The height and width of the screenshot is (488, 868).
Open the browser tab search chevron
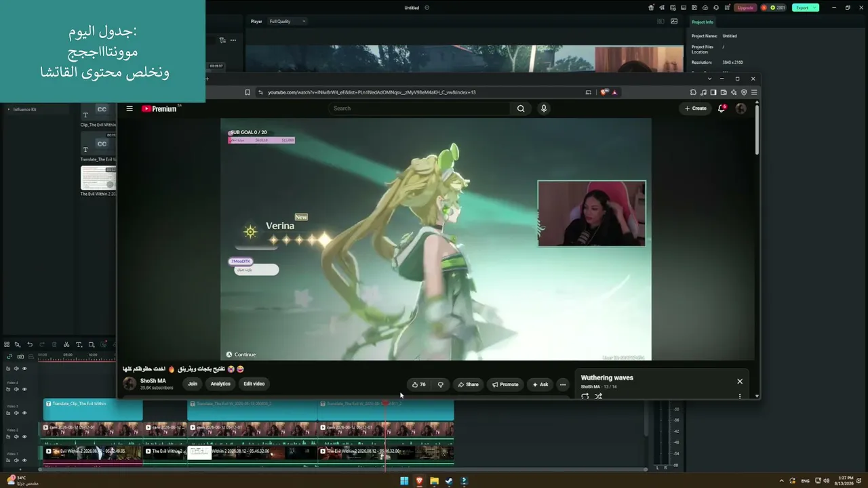[x=710, y=79]
